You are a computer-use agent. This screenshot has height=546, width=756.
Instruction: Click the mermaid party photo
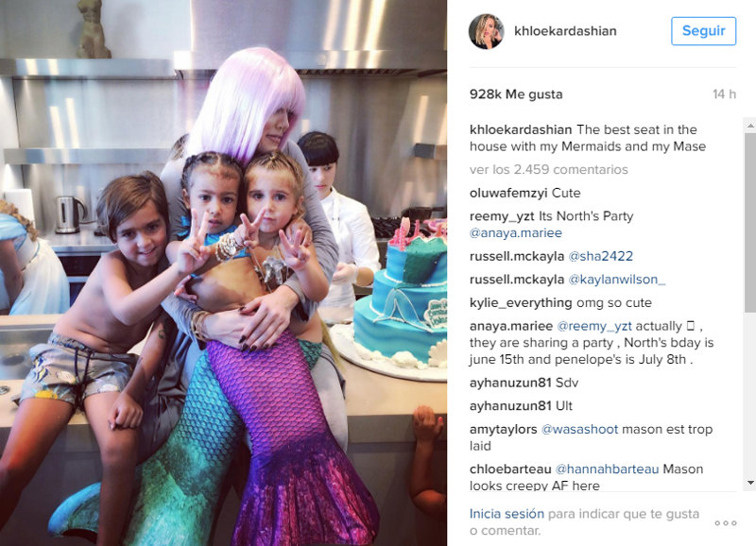click(223, 273)
